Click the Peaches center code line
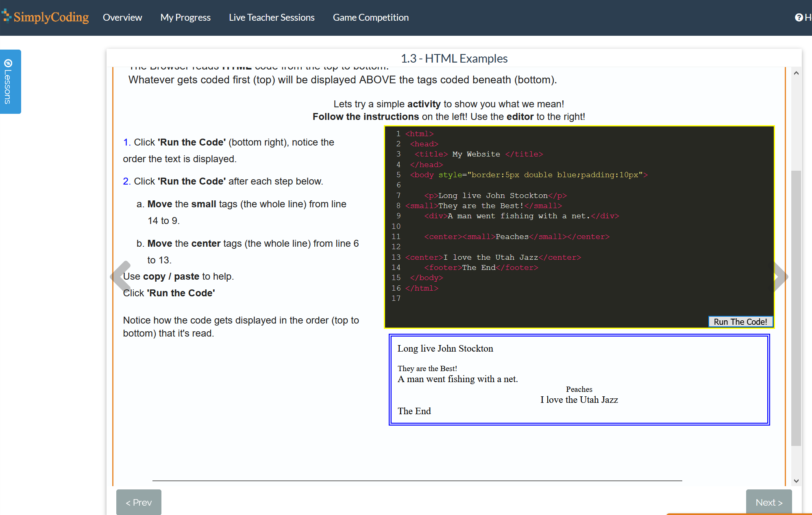Viewport: 812px width, 515px height. (x=517, y=237)
